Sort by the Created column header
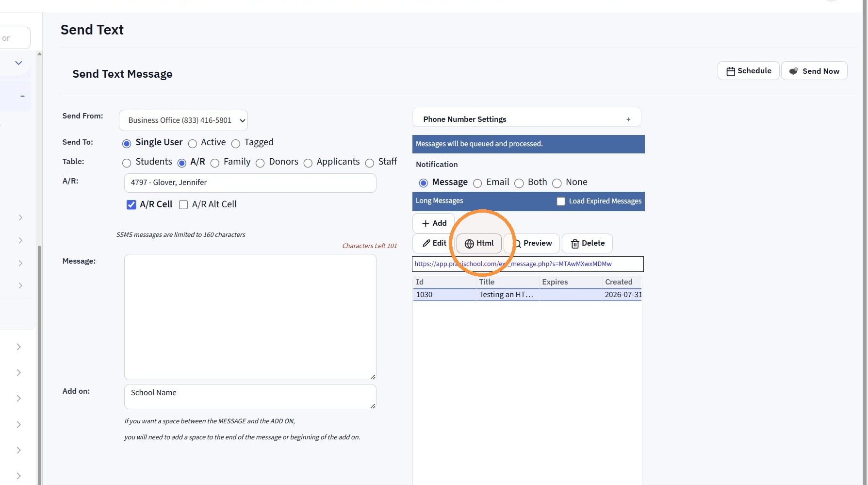The width and height of the screenshot is (868, 485). (x=622, y=282)
